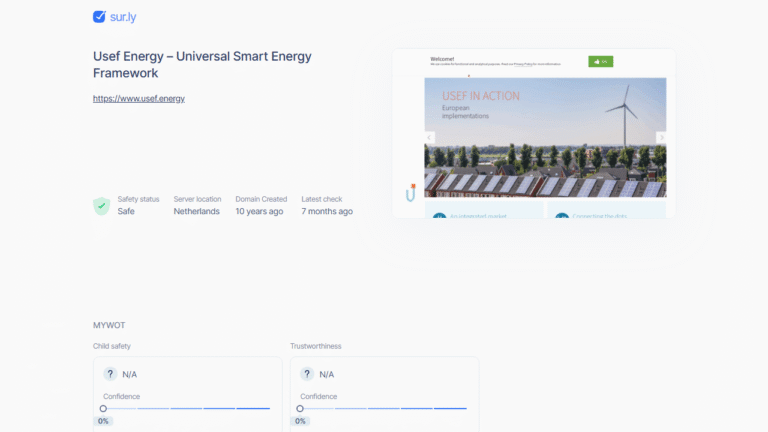Screen dimensions: 768x432
Task: Click the Child safety question mark icon
Action: click(110, 374)
